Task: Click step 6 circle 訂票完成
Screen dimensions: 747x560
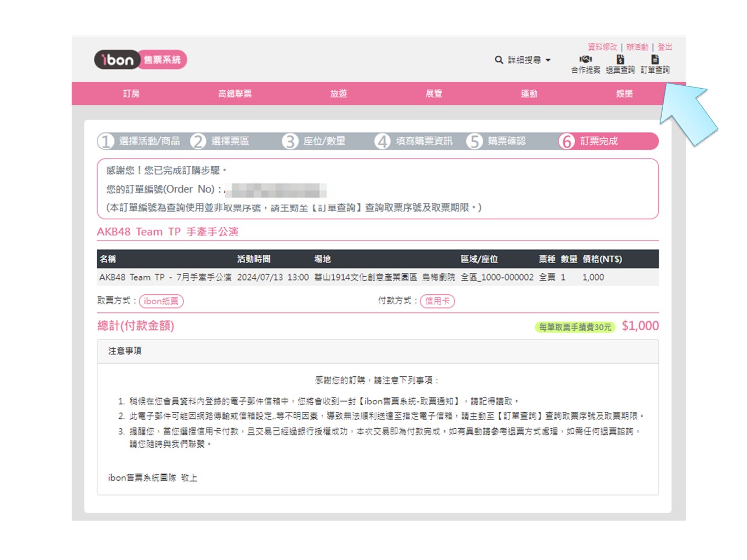Action: [567, 141]
